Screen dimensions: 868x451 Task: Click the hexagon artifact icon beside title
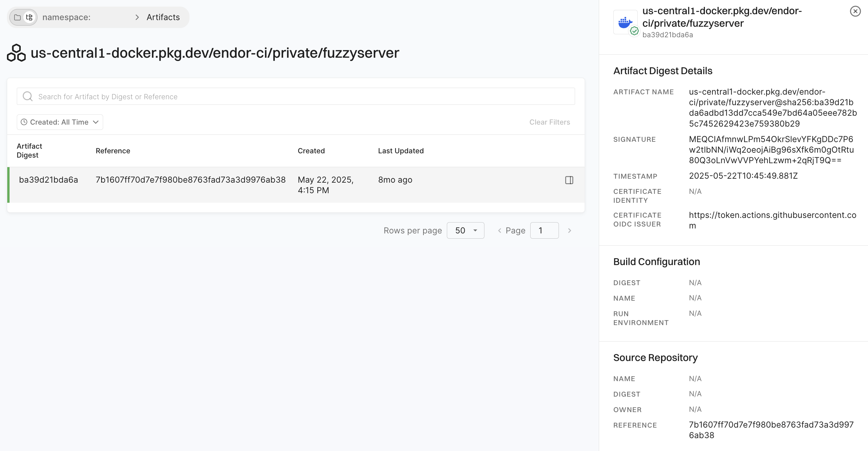16,53
